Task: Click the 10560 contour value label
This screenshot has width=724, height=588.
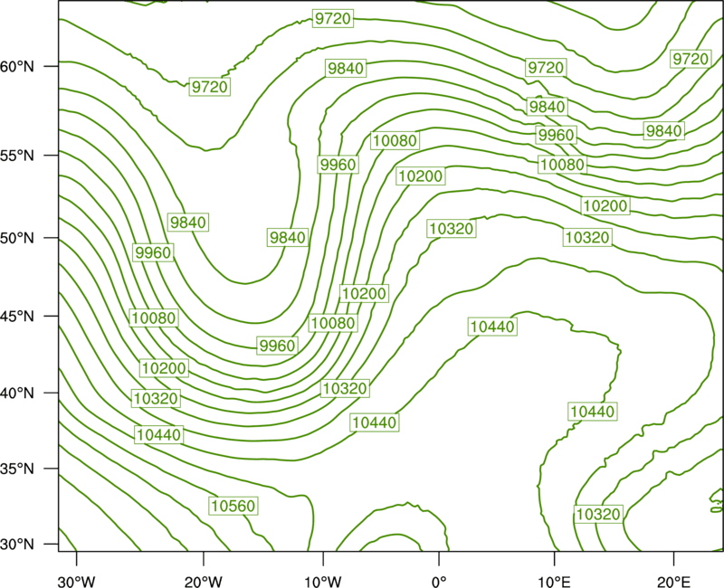Action: point(233,506)
